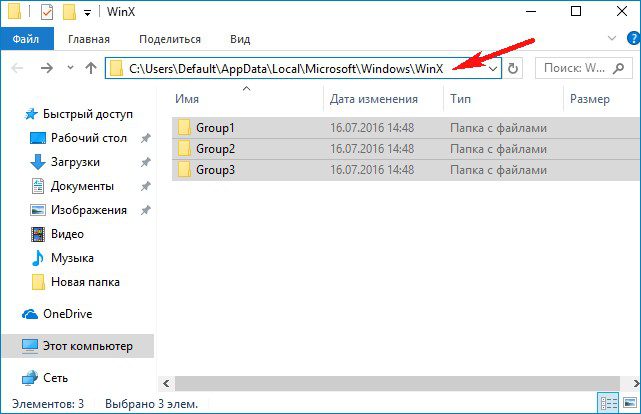Viewport: 641px width, 414px height.
Task: Sort by the Тип column header
Action: [x=504, y=99]
